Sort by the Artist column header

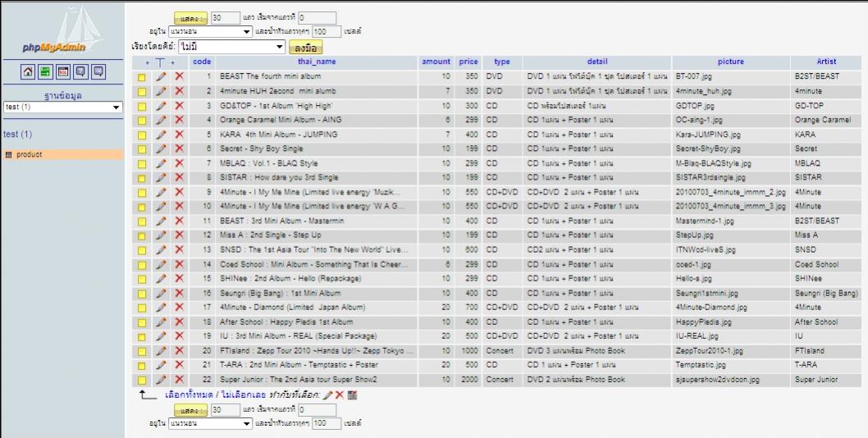coord(826,62)
